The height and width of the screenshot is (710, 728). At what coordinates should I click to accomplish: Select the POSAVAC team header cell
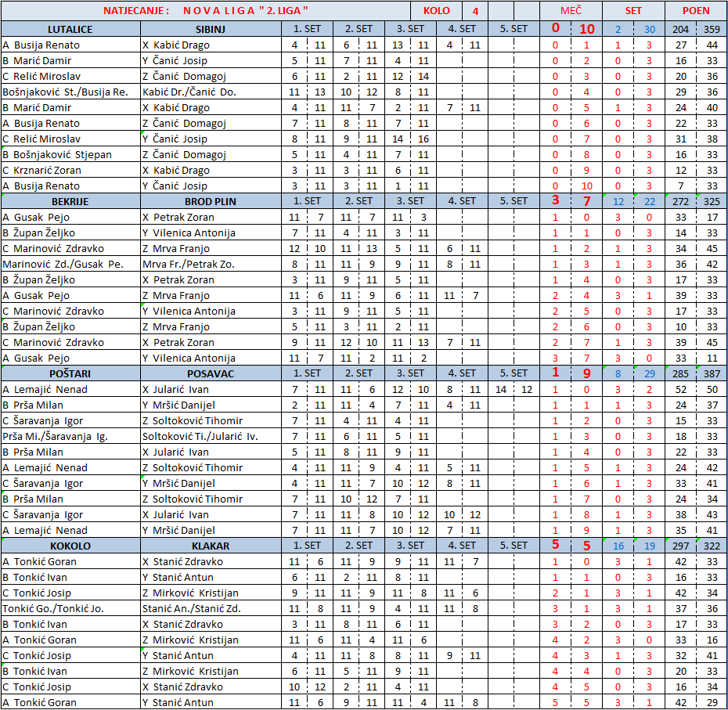tap(211, 373)
